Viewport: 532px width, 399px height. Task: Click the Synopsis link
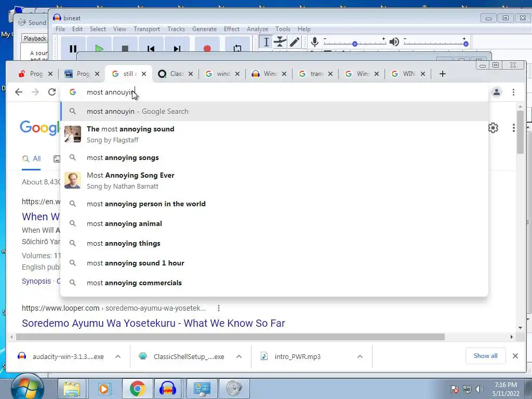(x=36, y=281)
